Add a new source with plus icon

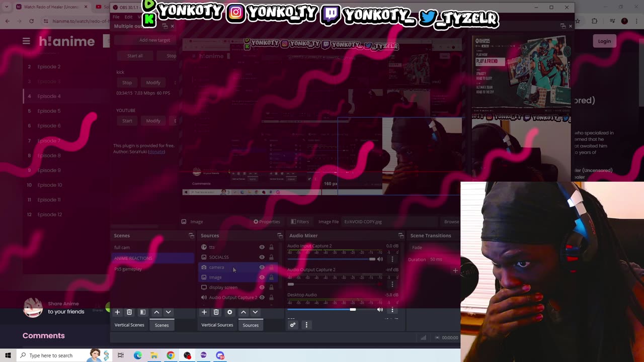coord(204,312)
